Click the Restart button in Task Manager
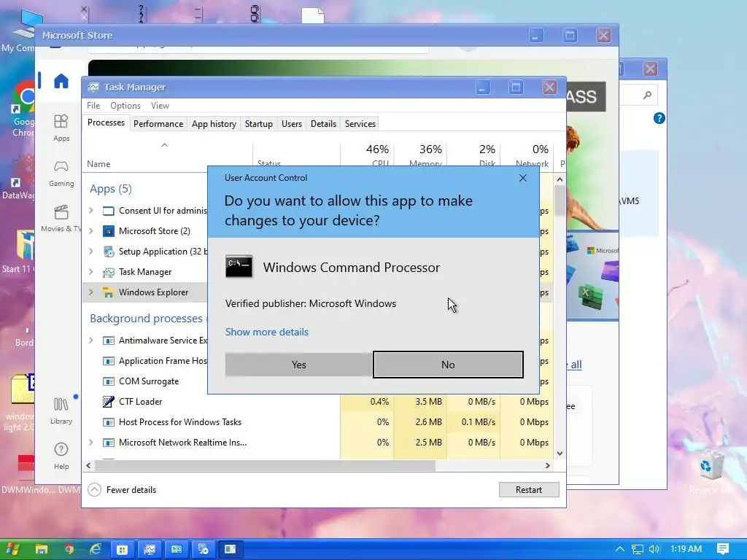747x560 pixels. click(529, 489)
